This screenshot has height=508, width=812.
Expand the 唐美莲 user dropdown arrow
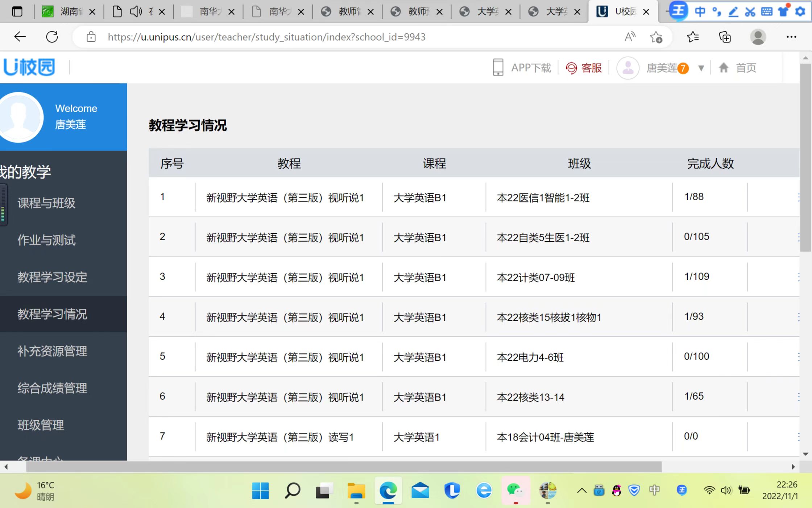pyautogui.click(x=701, y=68)
